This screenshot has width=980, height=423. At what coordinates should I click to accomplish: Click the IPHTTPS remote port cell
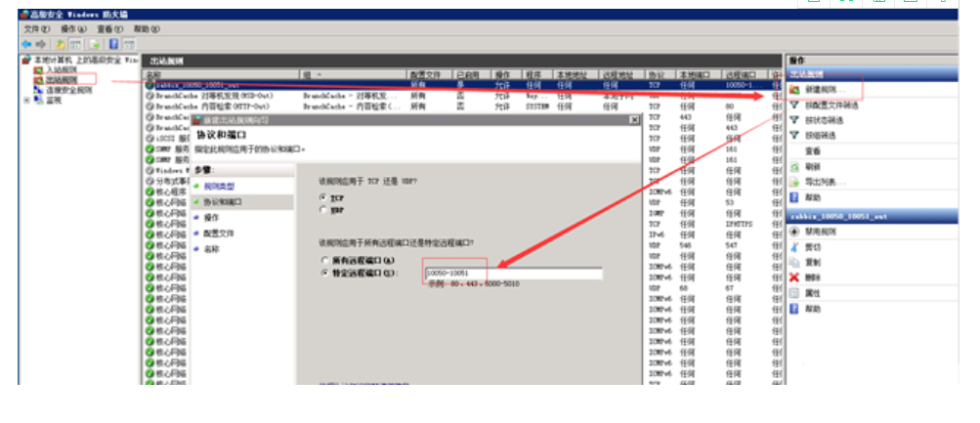coord(738,224)
